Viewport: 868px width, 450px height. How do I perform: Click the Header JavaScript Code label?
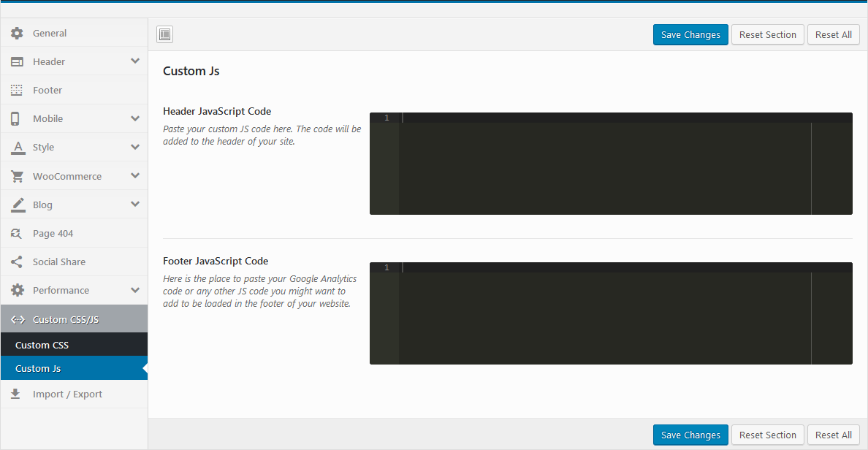click(x=217, y=111)
